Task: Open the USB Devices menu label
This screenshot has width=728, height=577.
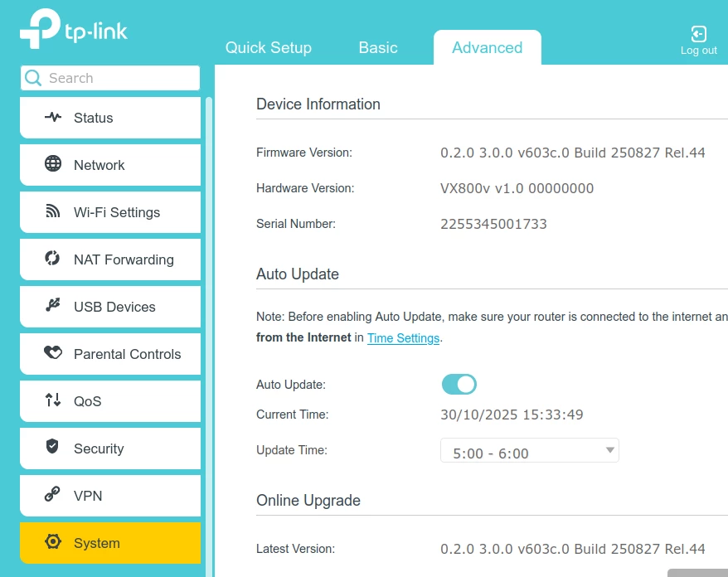Action: [x=114, y=307]
